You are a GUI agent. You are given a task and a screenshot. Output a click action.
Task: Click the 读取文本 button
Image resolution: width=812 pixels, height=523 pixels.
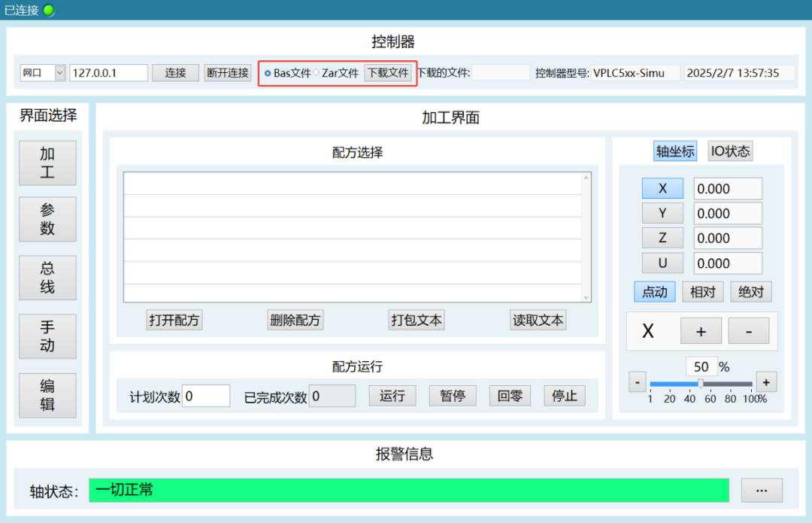point(538,320)
